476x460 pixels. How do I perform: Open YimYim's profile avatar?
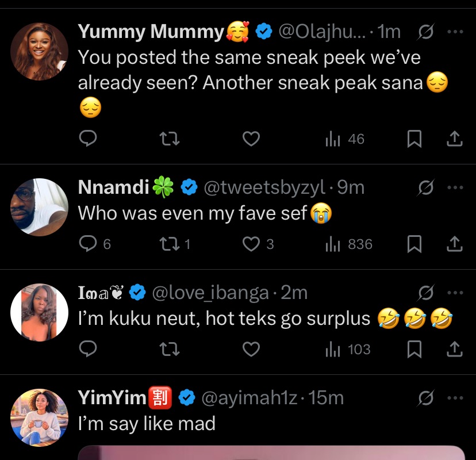[40, 417]
